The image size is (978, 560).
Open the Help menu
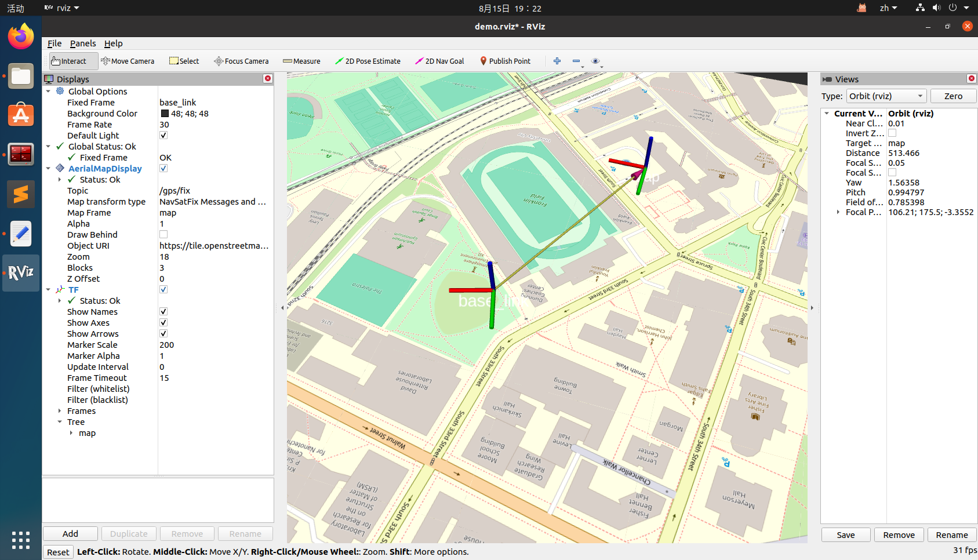[x=113, y=43]
